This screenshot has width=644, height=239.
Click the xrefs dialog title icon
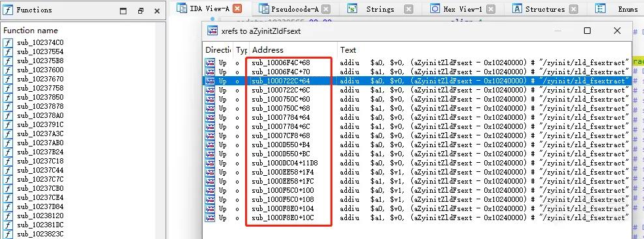[x=212, y=31]
